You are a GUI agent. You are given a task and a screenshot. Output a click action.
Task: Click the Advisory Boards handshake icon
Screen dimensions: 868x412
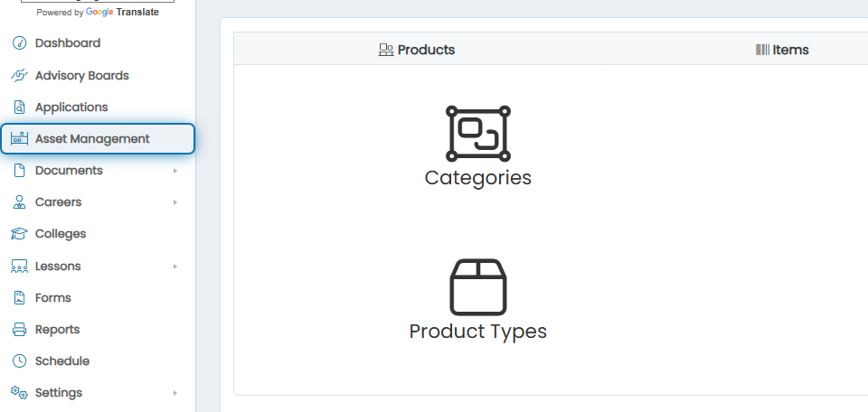pyautogui.click(x=19, y=75)
